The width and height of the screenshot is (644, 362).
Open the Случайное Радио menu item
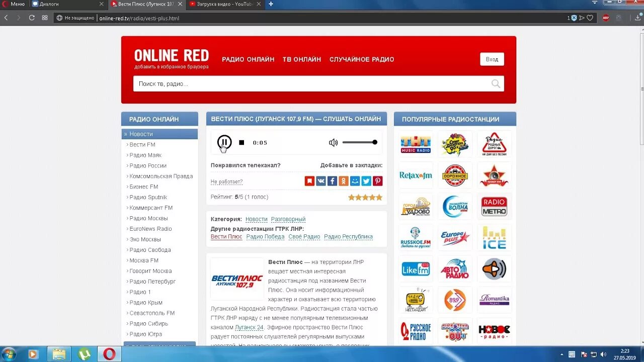(x=362, y=59)
